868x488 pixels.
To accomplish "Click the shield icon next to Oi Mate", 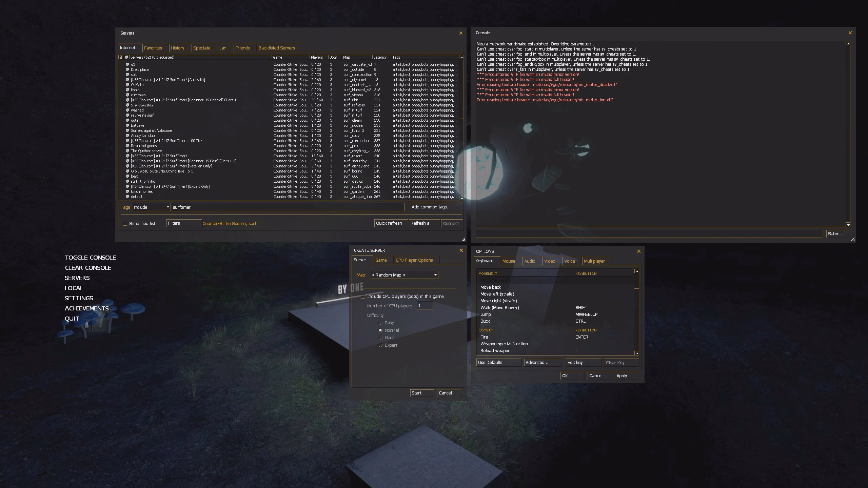I will (x=127, y=85).
